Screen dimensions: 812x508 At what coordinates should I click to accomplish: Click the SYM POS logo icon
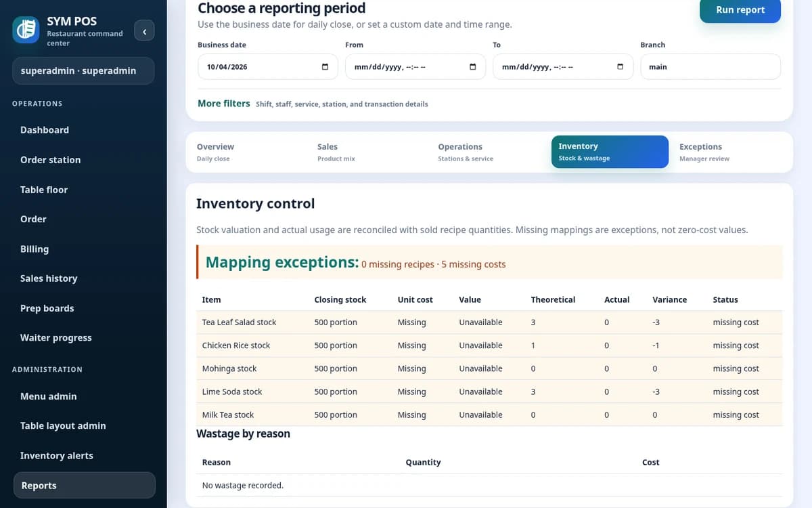pyautogui.click(x=26, y=30)
